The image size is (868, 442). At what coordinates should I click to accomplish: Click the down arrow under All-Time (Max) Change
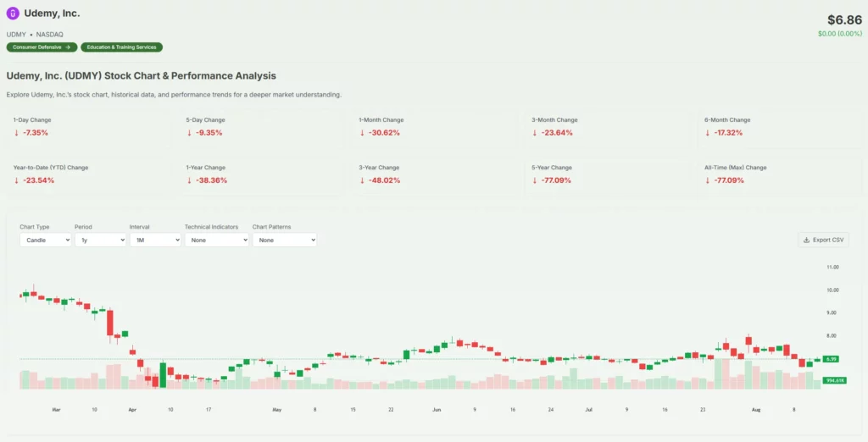[x=707, y=180]
